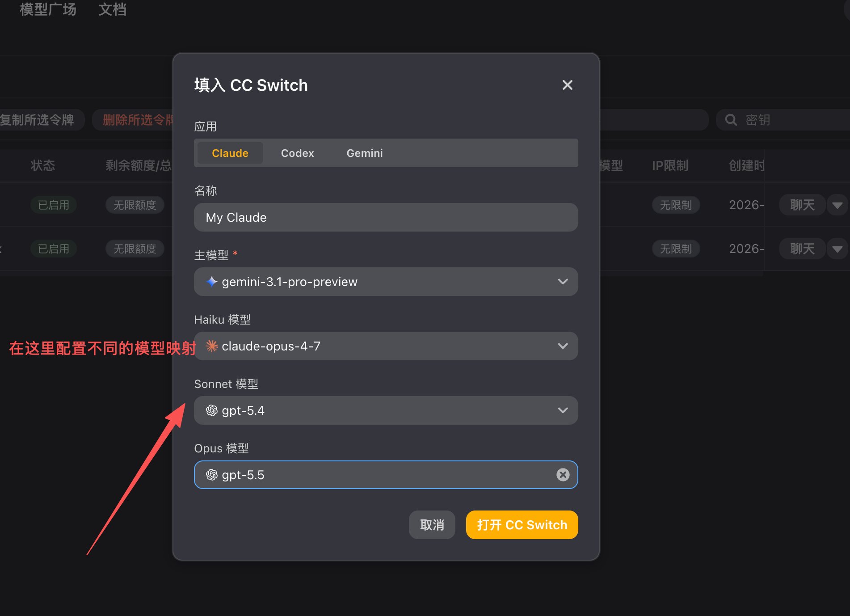Click the OpenAI logo next to gpt-5.4
The height and width of the screenshot is (616, 850).
(212, 410)
